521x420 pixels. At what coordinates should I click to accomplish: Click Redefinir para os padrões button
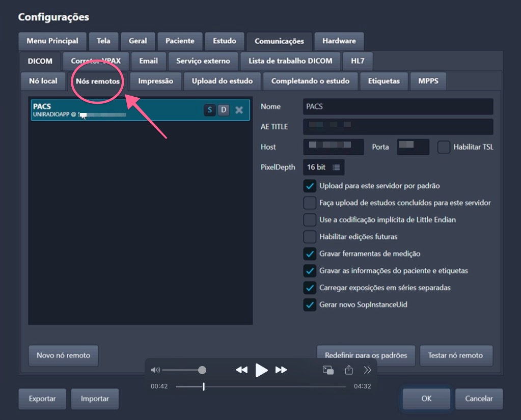coord(366,355)
